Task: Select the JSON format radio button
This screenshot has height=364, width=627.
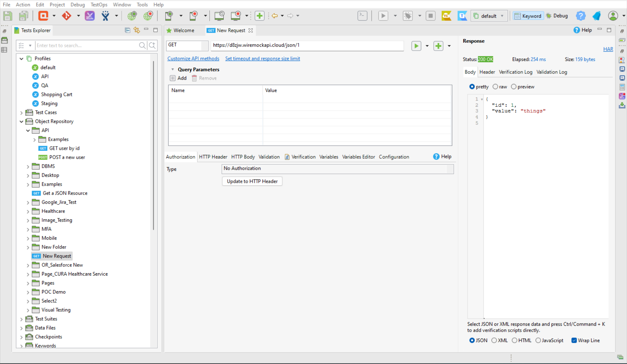Action: (x=472, y=340)
